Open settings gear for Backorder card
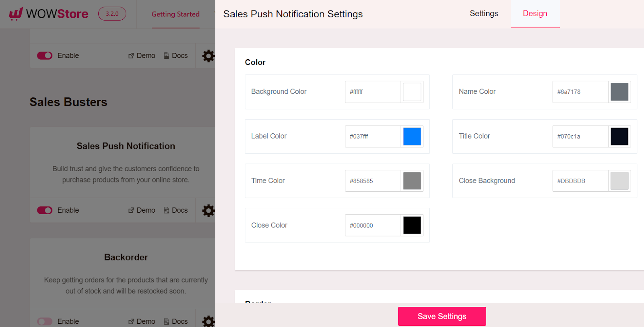 208,321
